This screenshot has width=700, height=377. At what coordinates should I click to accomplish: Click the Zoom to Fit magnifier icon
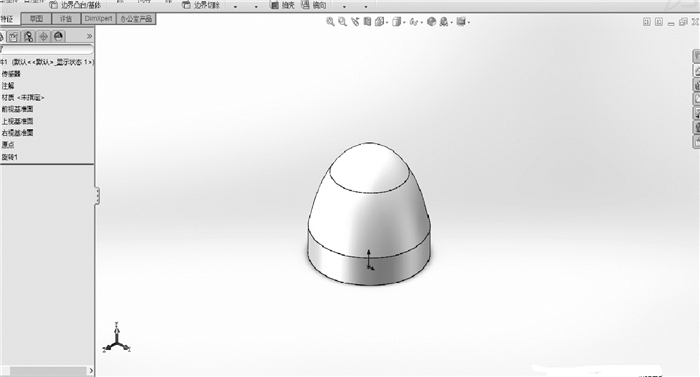coord(330,21)
